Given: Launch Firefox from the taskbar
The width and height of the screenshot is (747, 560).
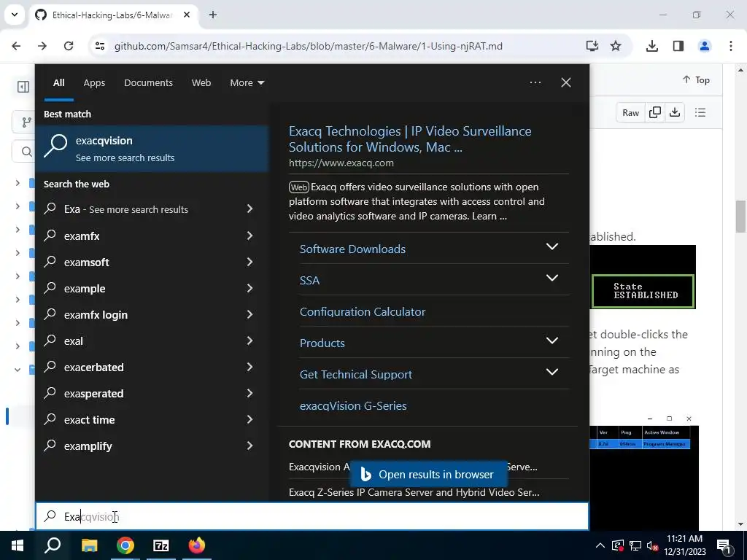Looking at the screenshot, I should [x=197, y=545].
